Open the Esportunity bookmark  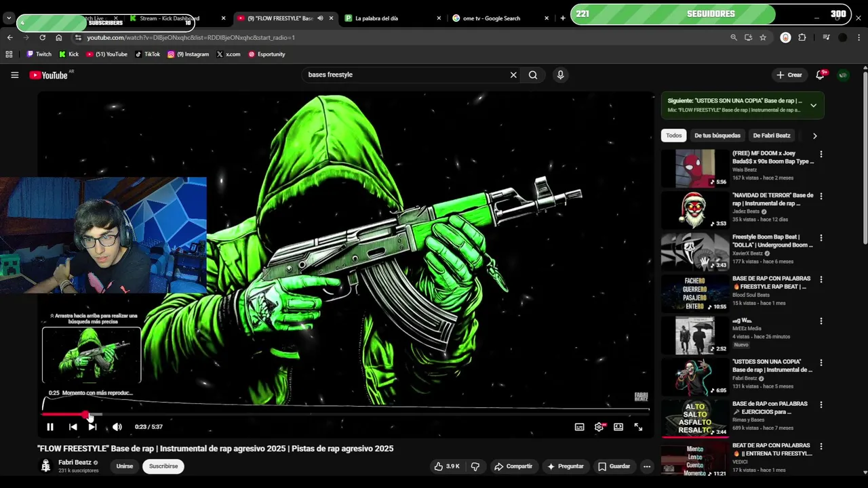267,54
